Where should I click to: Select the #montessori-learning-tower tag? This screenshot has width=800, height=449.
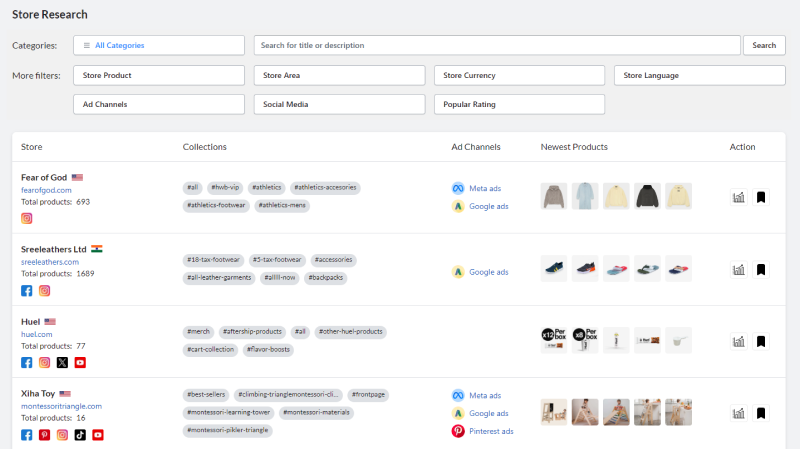coord(228,413)
